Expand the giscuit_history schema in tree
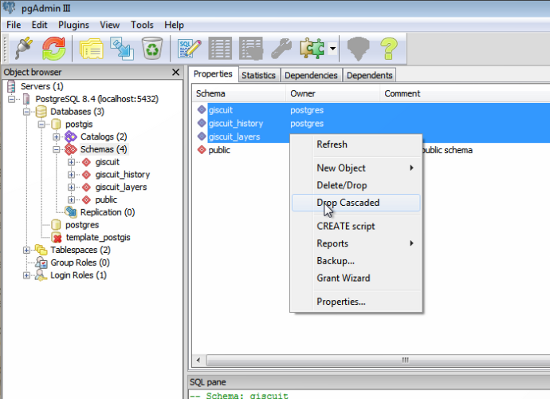 [x=71, y=175]
